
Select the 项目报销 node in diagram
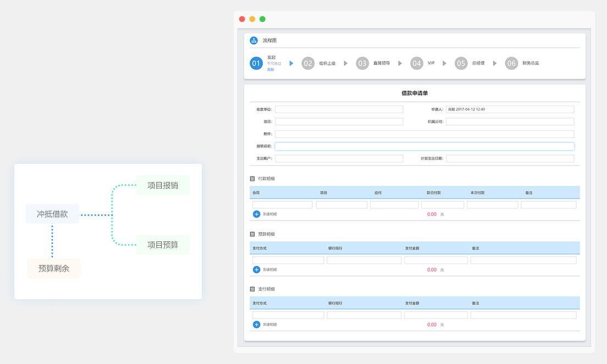(163, 185)
